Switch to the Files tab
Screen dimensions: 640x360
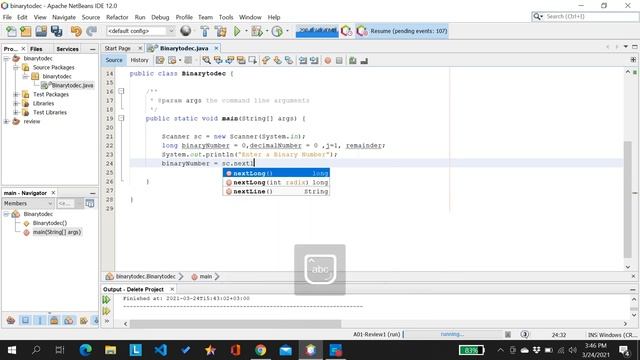(36, 49)
